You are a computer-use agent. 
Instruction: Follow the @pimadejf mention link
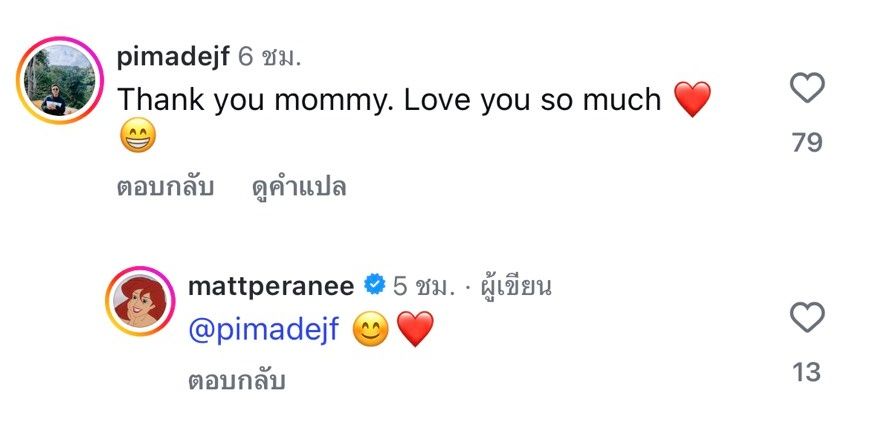pyautogui.click(x=265, y=331)
